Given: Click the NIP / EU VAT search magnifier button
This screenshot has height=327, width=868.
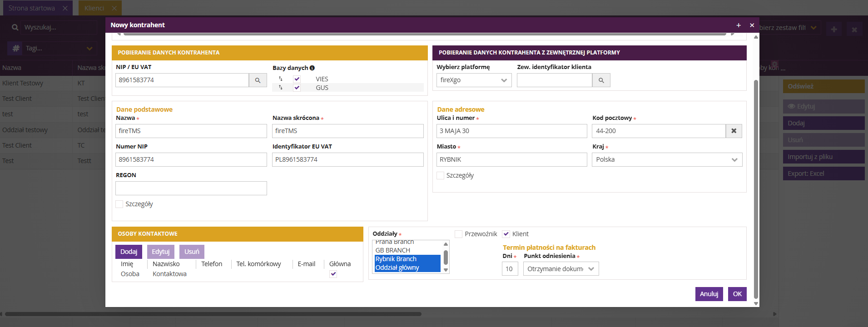Looking at the screenshot, I should (x=258, y=80).
